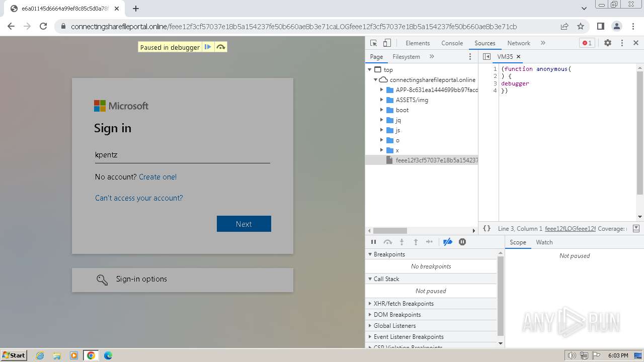The image size is (644, 362).
Task: Select the Filesystem navigator tab
Action: tap(406, 57)
